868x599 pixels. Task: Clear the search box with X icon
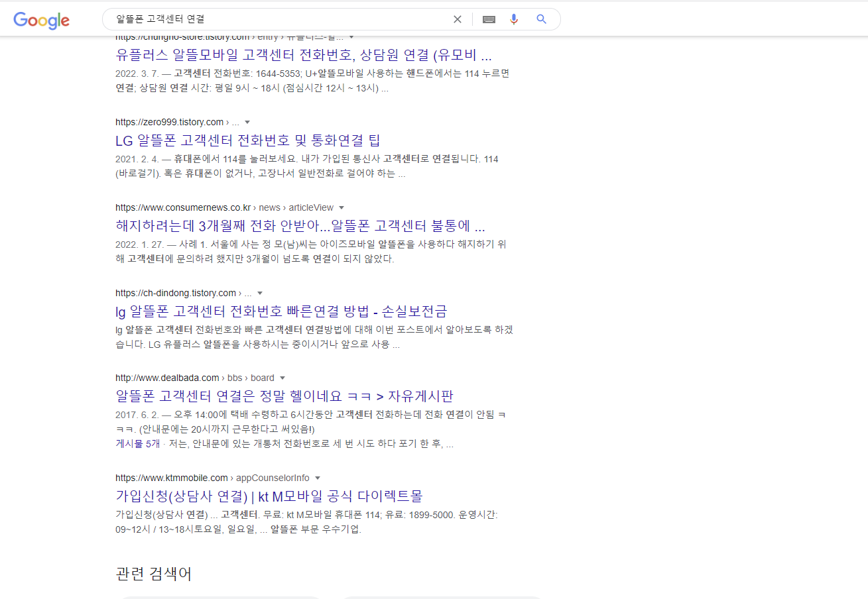click(x=458, y=19)
